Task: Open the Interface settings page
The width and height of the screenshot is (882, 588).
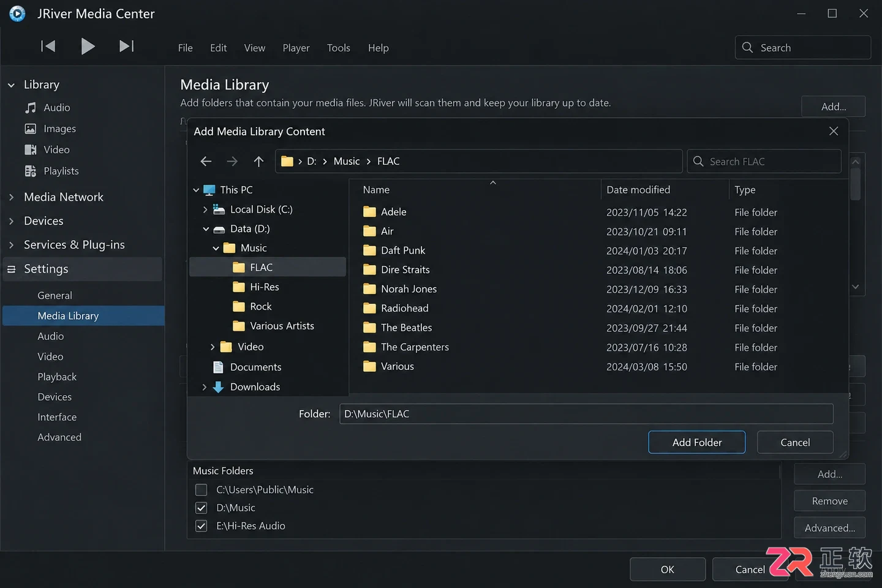Action: pos(57,417)
